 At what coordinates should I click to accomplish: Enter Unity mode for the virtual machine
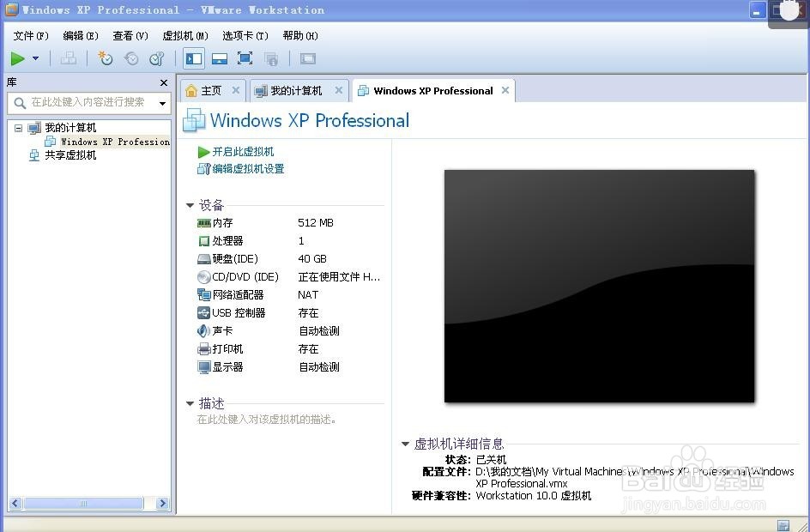[272, 58]
